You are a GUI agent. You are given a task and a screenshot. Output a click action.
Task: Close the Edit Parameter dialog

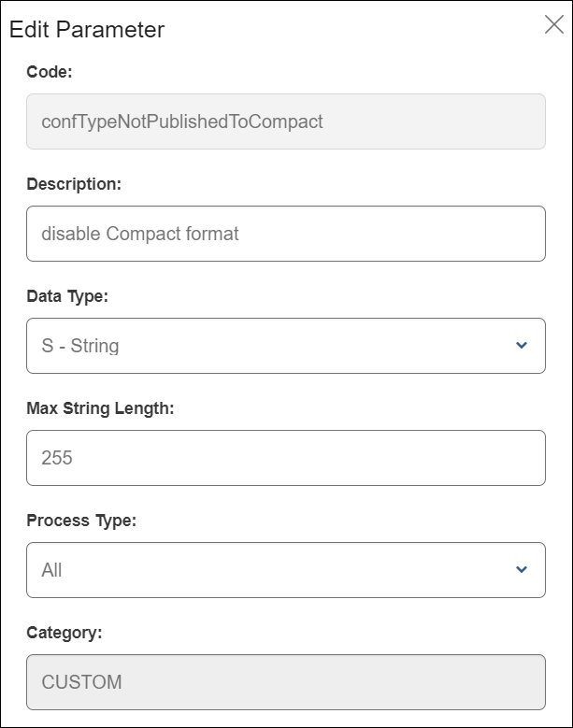553,25
